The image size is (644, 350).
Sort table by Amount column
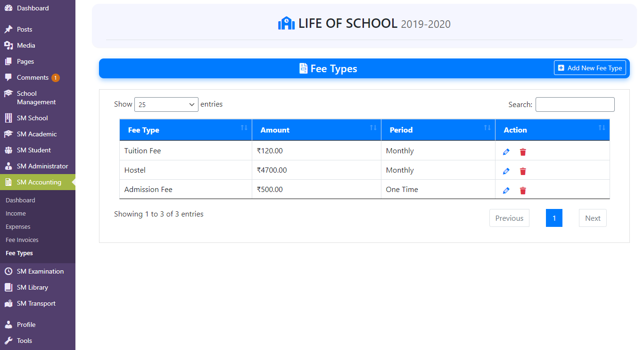tap(316, 130)
